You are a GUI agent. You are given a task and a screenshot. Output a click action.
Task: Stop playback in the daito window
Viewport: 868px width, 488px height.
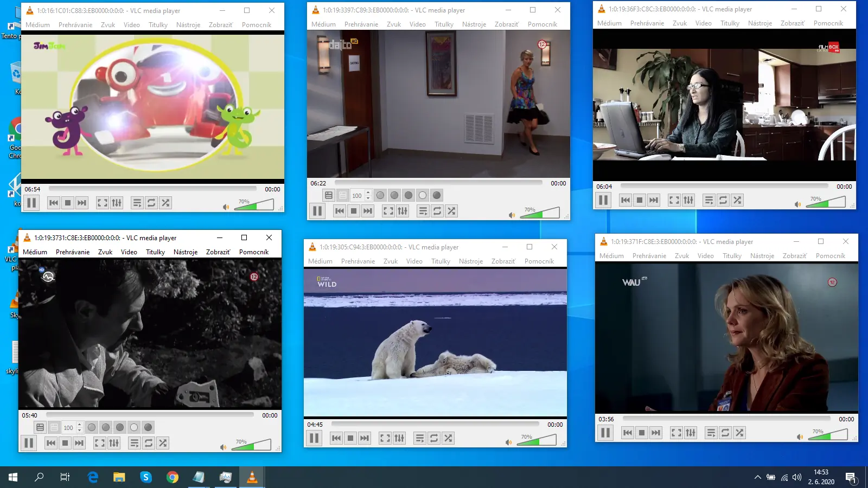(x=354, y=211)
